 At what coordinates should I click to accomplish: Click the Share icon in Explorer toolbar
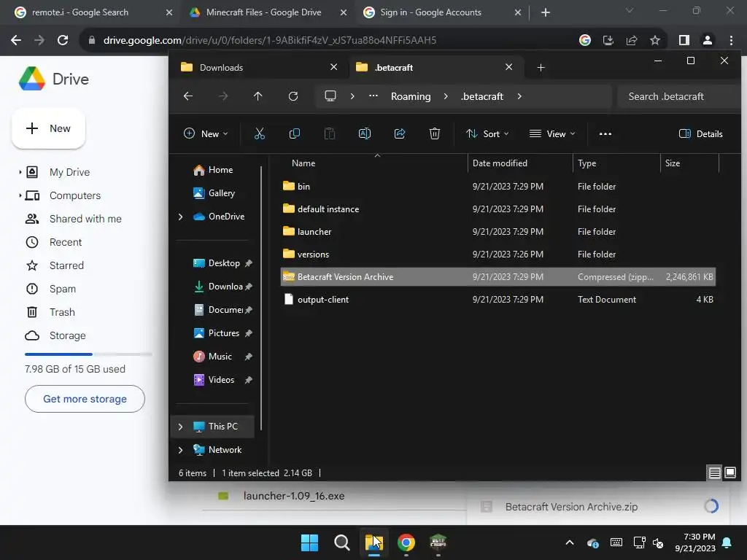(400, 134)
